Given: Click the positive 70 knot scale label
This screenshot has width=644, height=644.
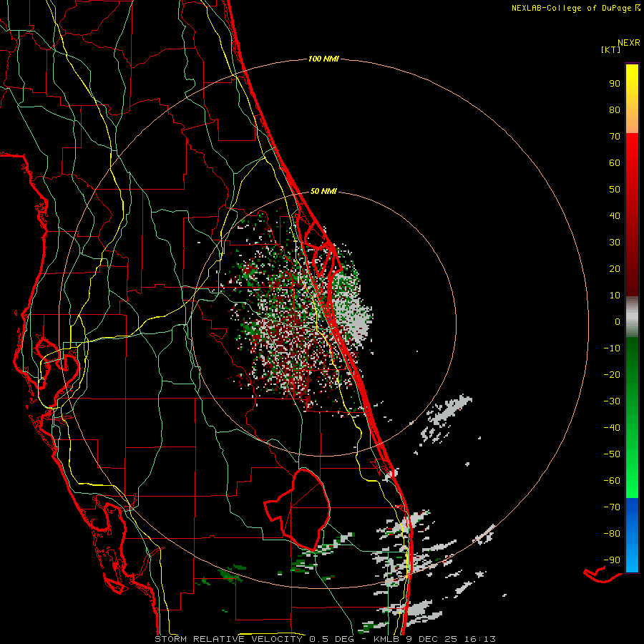Looking at the screenshot, I should (x=615, y=137).
